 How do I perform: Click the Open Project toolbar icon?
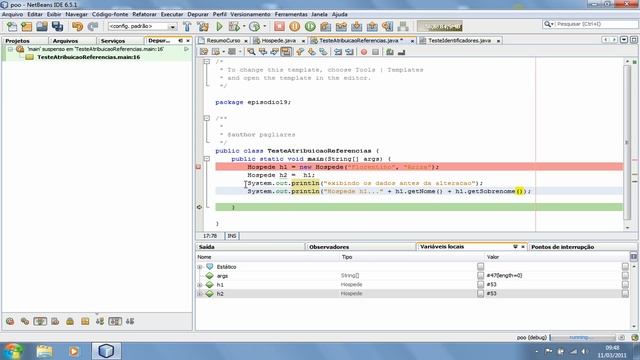[42, 27]
